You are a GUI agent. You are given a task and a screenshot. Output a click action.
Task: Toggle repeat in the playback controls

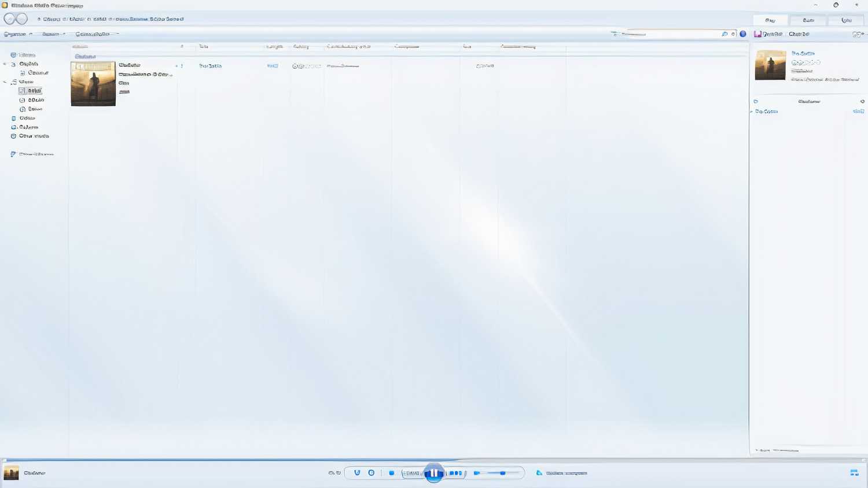coord(372,473)
